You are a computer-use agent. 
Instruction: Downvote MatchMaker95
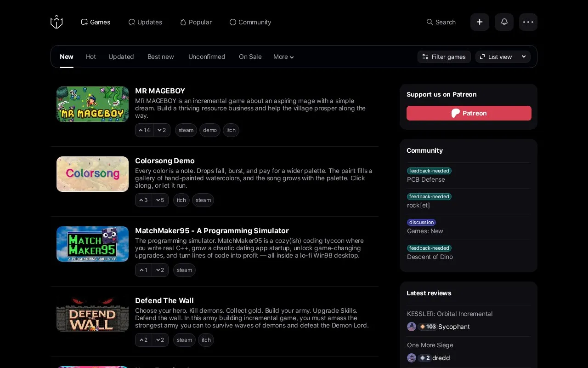pyautogui.click(x=160, y=270)
